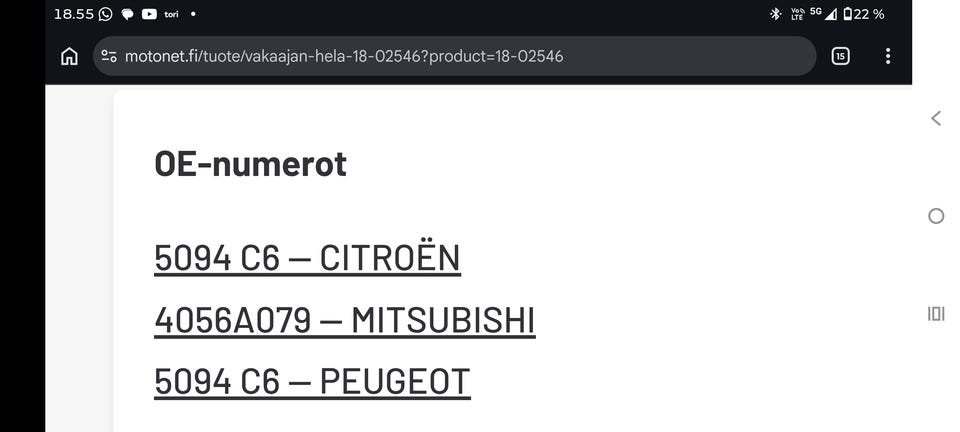Viewport: 960px width, 432px height.
Task: Open site info icon in address bar
Action: tap(109, 56)
